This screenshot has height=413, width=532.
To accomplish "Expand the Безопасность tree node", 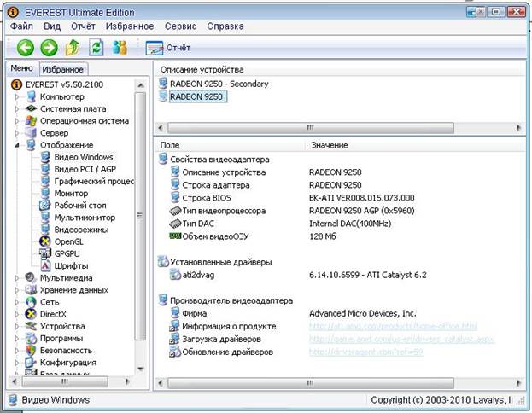I will (16, 351).
